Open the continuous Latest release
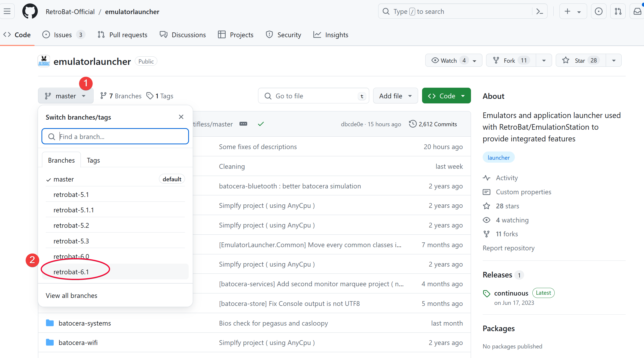 (518, 293)
